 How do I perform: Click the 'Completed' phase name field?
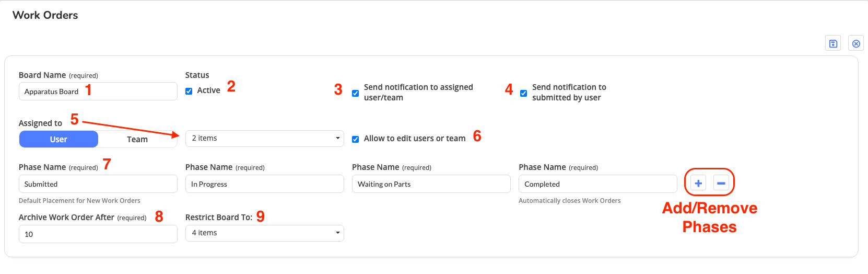pos(598,184)
